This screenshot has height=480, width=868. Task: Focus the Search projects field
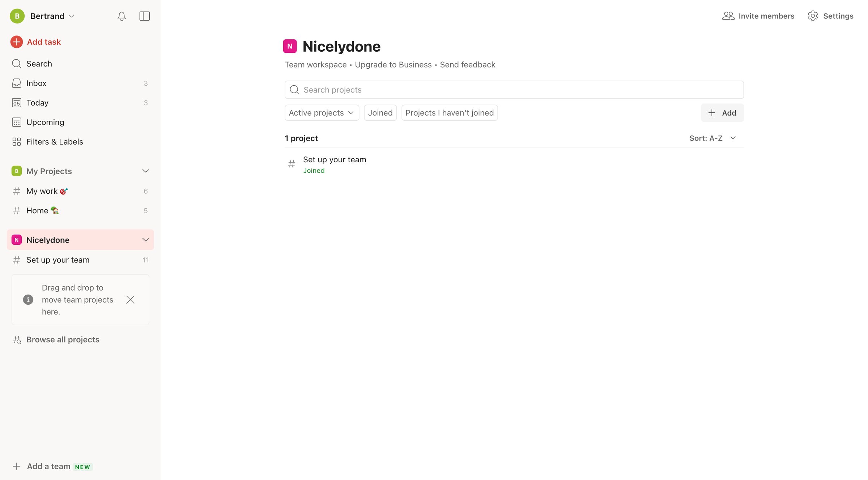[x=514, y=90]
